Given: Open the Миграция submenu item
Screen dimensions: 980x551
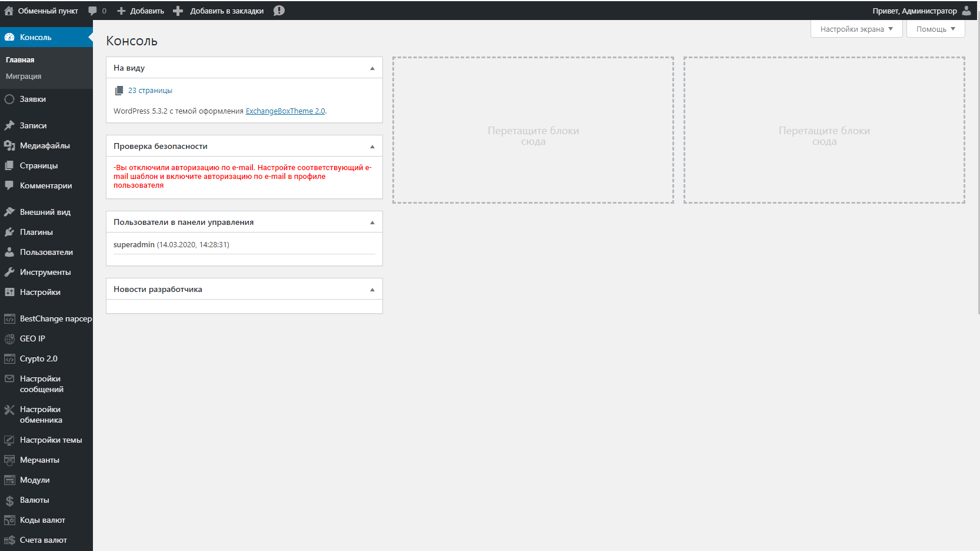Looking at the screenshot, I should coord(24,77).
